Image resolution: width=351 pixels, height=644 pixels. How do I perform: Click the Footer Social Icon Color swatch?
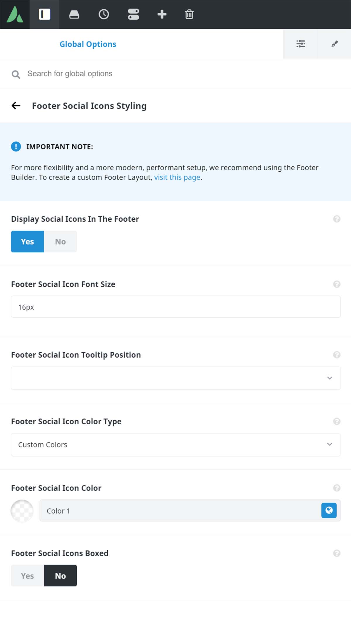22,511
